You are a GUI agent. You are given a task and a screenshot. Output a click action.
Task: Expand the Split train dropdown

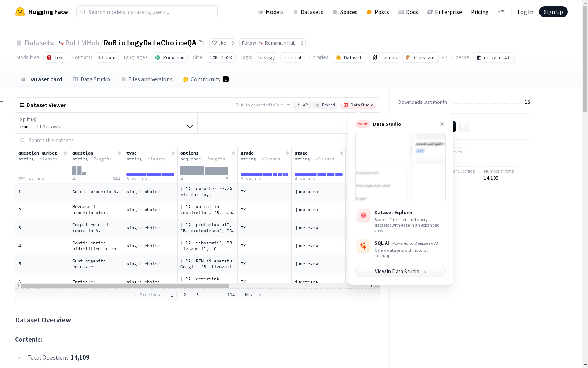[x=107, y=123]
